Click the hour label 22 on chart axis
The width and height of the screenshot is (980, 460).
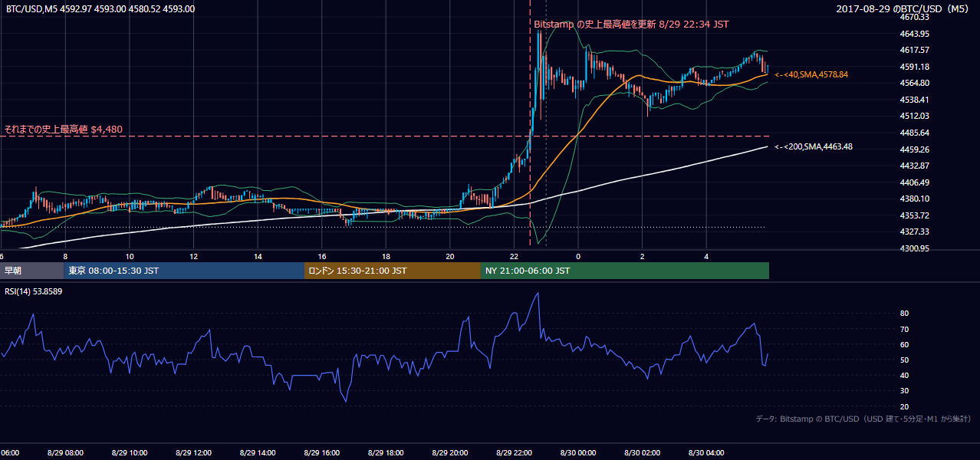[x=514, y=256]
